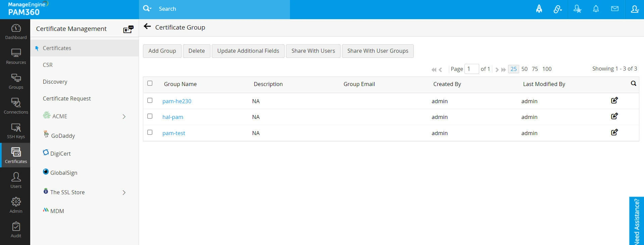This screenshot has width=644, height=245.
Task: Open SSH Keys in left sidebar
Action: tap(16, 130)
